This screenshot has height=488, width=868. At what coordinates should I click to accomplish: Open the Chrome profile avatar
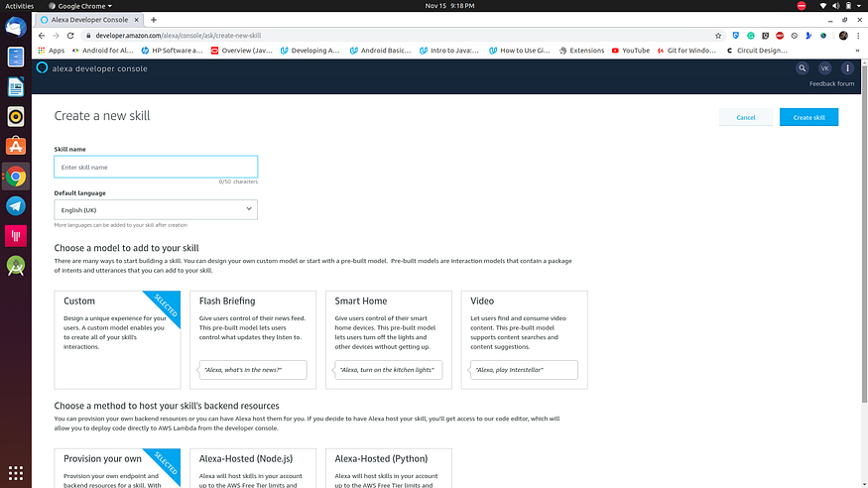tap(843, 36)
